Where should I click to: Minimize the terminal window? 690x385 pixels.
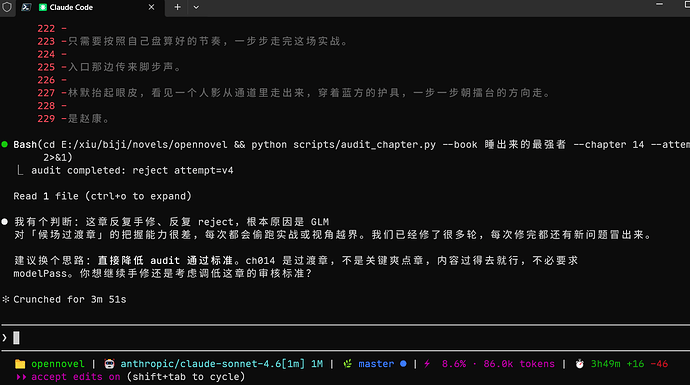[659, 4]
